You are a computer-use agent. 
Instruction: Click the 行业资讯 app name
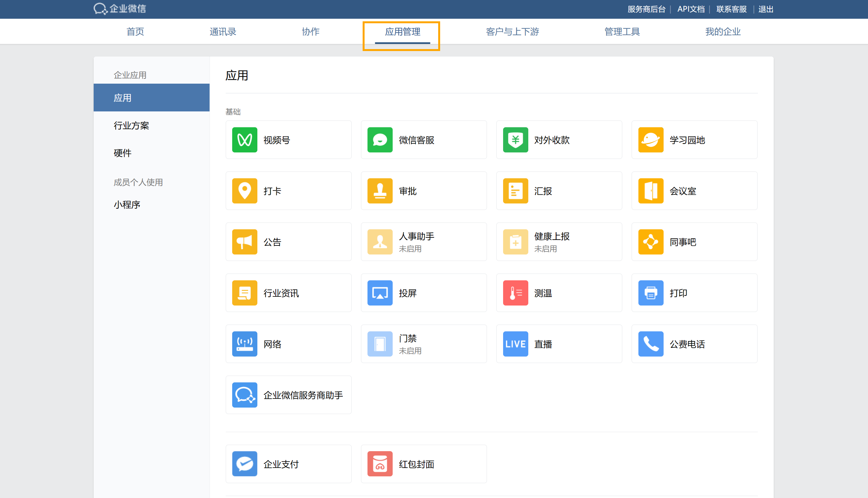click(281, 293)
